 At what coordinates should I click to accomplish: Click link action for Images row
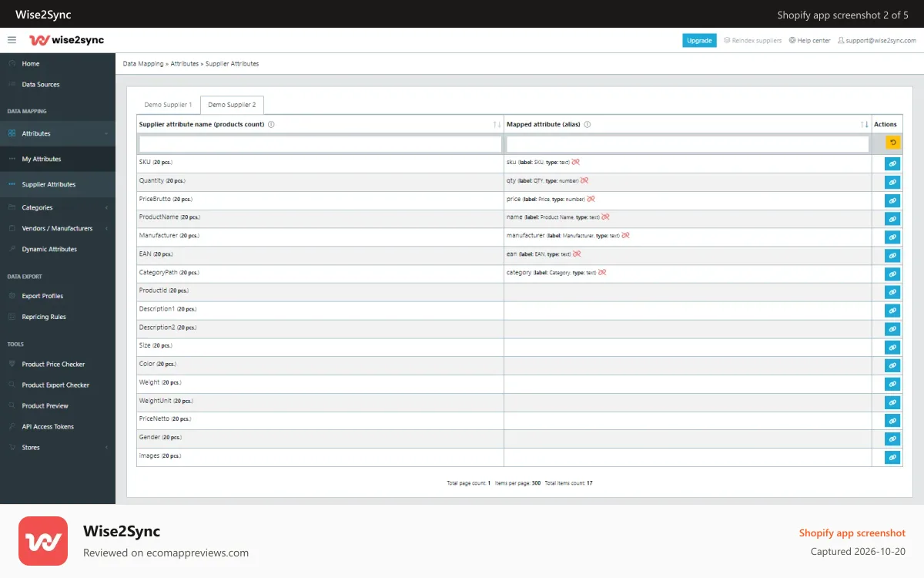pyautogui.click(x=892, y=458)
